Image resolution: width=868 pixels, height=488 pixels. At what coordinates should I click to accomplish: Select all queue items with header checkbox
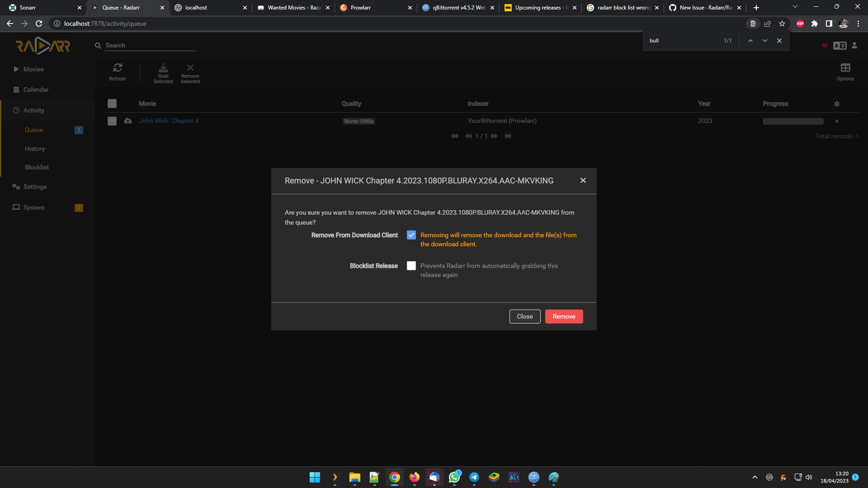click(112, 103)
